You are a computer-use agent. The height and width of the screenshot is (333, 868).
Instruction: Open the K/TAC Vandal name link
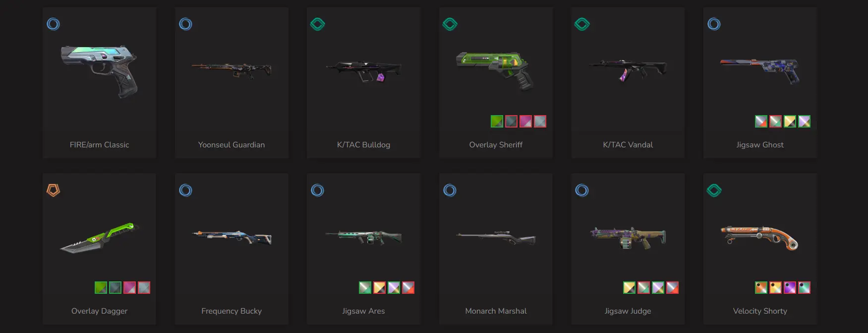628,144
